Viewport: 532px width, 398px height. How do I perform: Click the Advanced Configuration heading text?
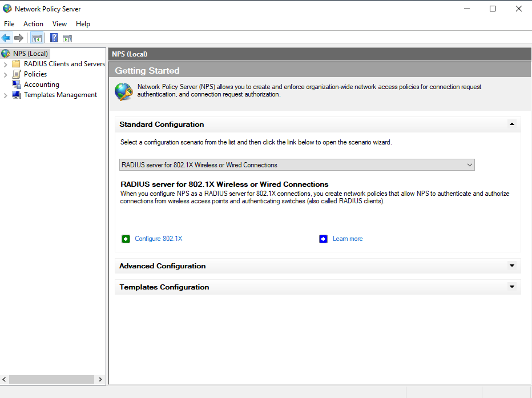click(x=163, y=266)
